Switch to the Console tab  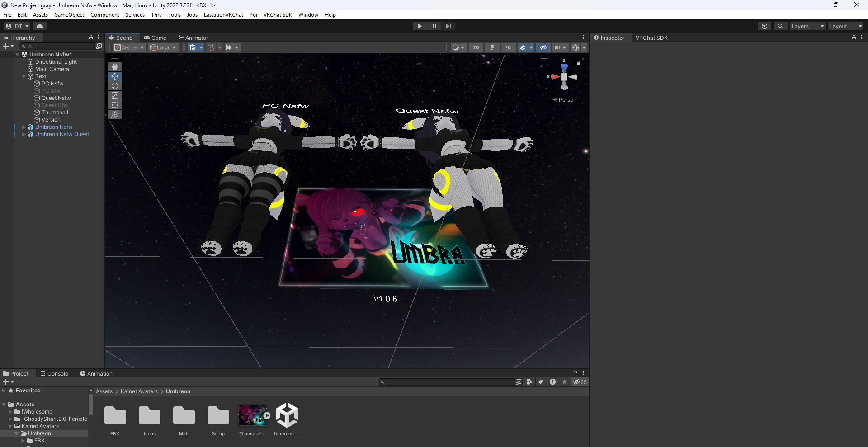click(x=54, y=374)
